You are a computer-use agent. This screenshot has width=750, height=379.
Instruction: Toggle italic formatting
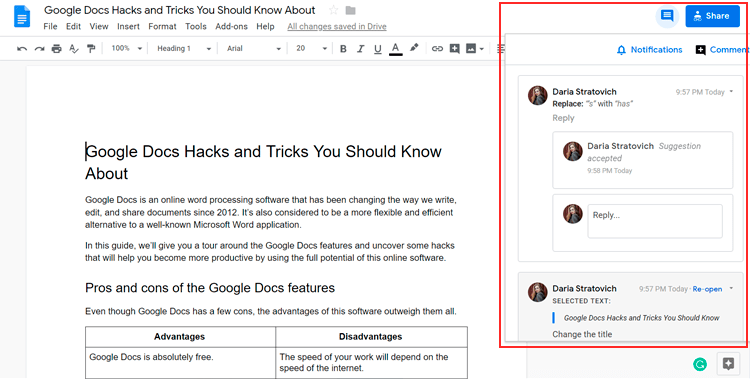coord(360,48)
